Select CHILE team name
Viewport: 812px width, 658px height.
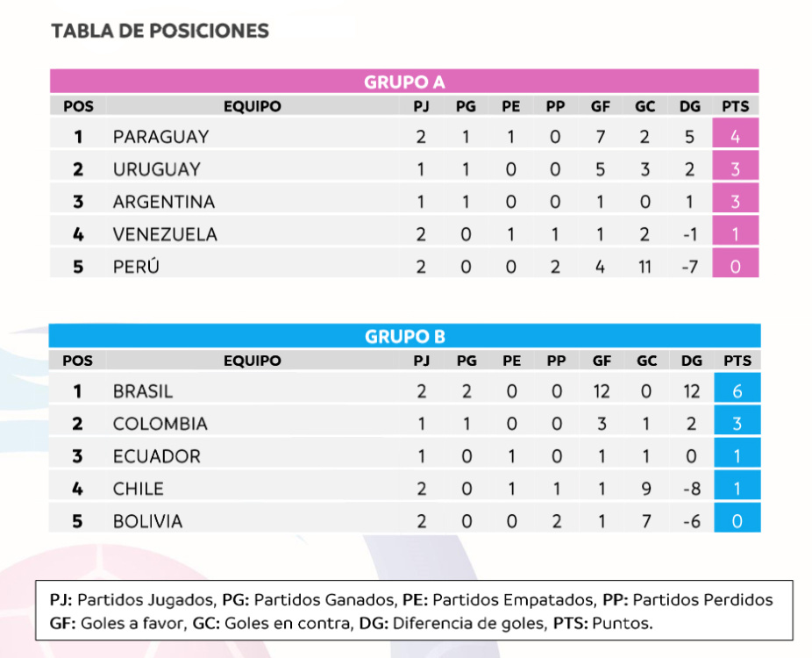coord(138,489)
